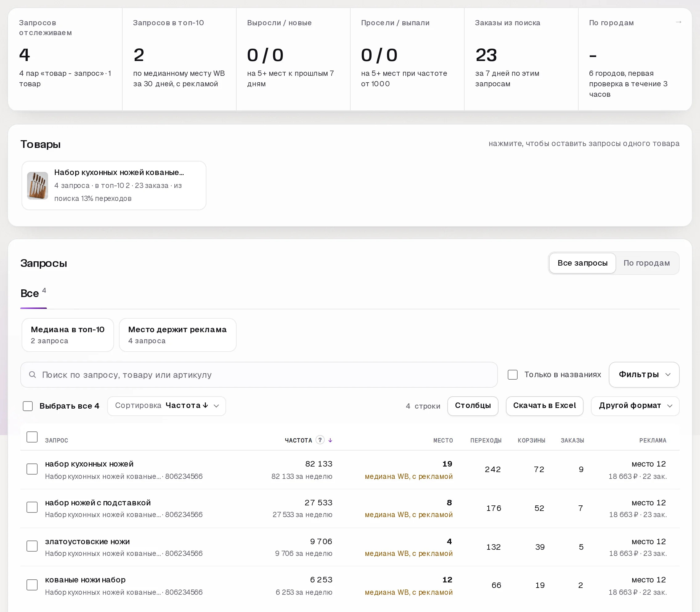Click the Заказы column header
Image resolution: width=700 pixels, height=612 pixels.
(572, 441)
